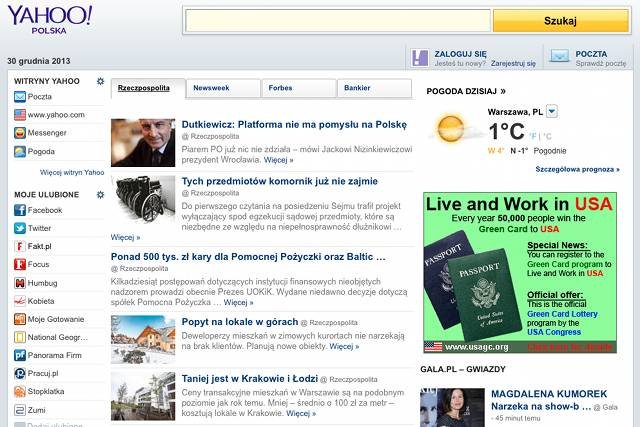The height and width of the screenshot is (427, 640).
Task: Click the Live and Work in USA ad
Action: click(x=520, y=273)
